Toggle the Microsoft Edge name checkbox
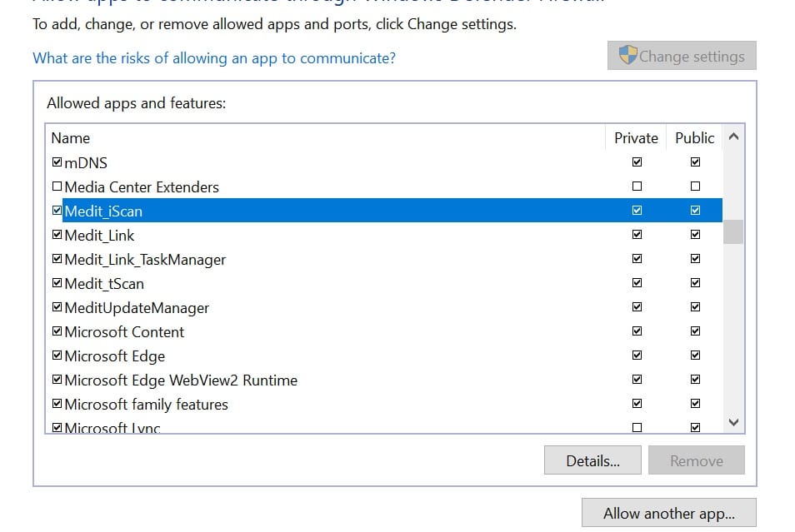 57,355
